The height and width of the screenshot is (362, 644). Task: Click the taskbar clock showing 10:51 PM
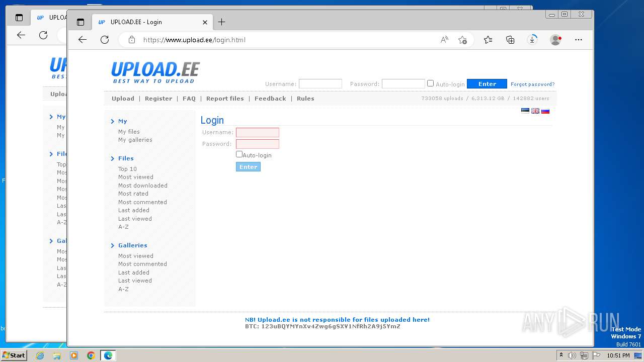click(618, 355)
